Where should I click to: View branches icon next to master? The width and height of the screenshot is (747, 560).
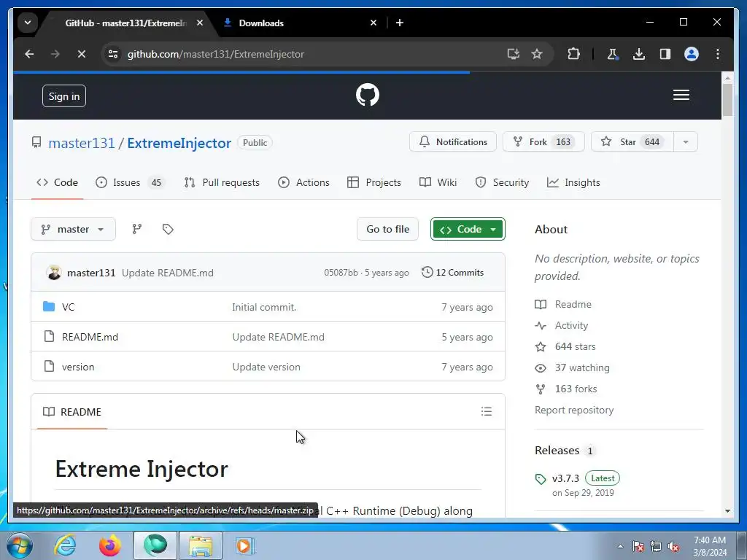point(136,229)
